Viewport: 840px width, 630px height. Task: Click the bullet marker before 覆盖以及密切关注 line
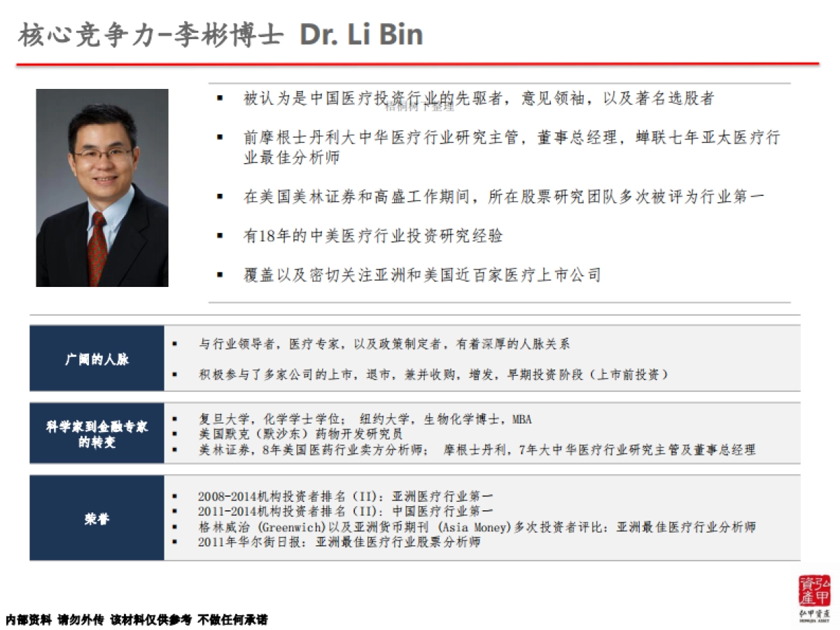point(218,274)
